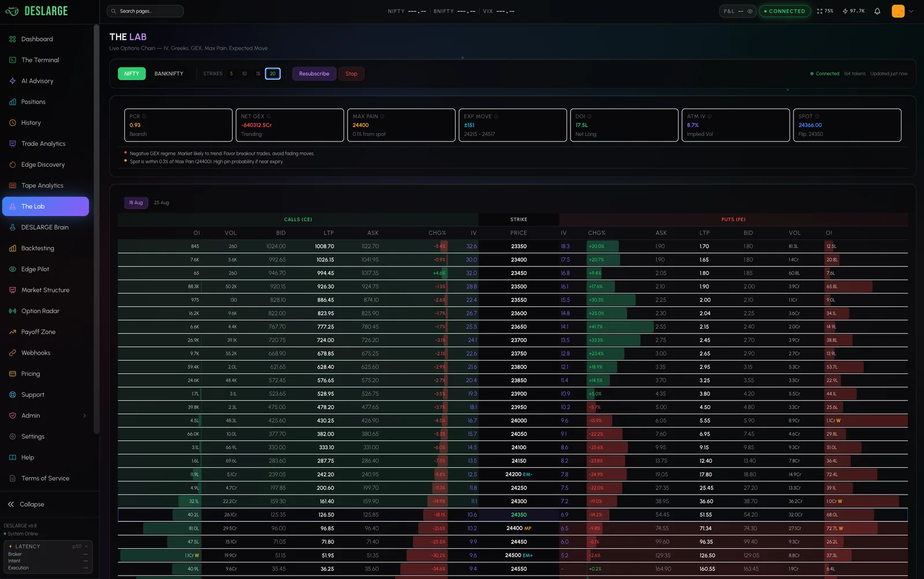The height and width of the screenshot is (579, 924).
Task: Open Edge Pilot sidebar icon
Action: (x=13, y=269)
